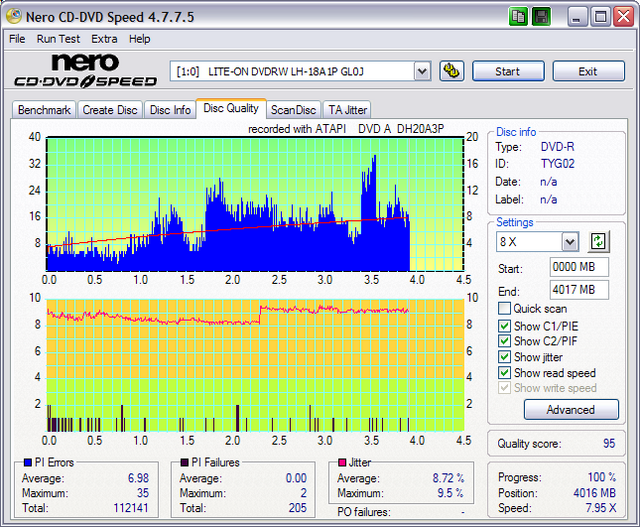Click Jitter maximum value 9.5 %
Viewport: 640px width, 527px height.
click(450, 493)
